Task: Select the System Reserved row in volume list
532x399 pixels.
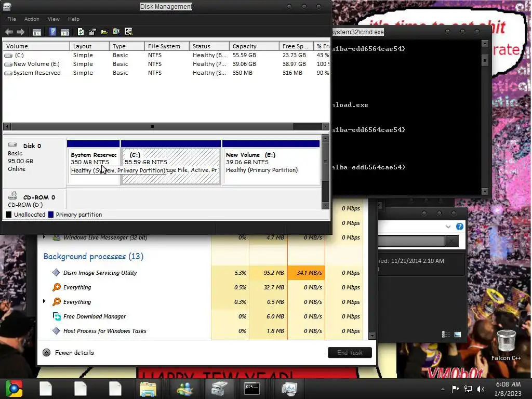Action: pyautogui.click(x=166, y=73)
